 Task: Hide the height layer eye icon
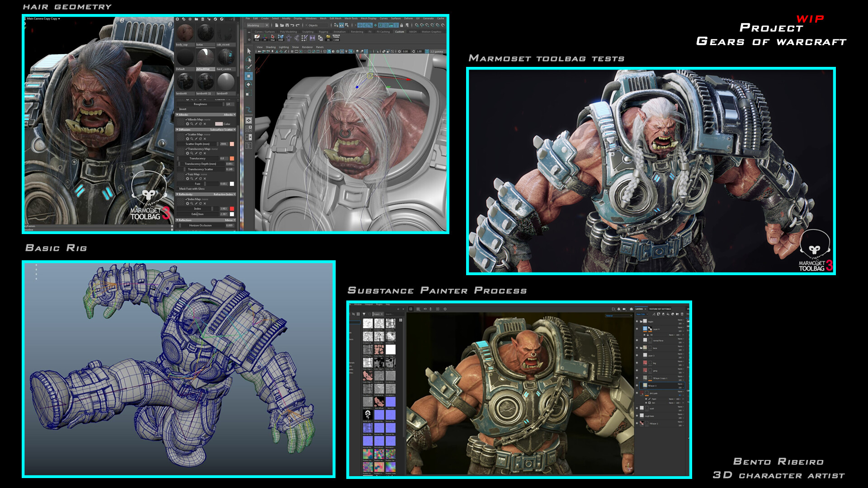coord(637,321)
